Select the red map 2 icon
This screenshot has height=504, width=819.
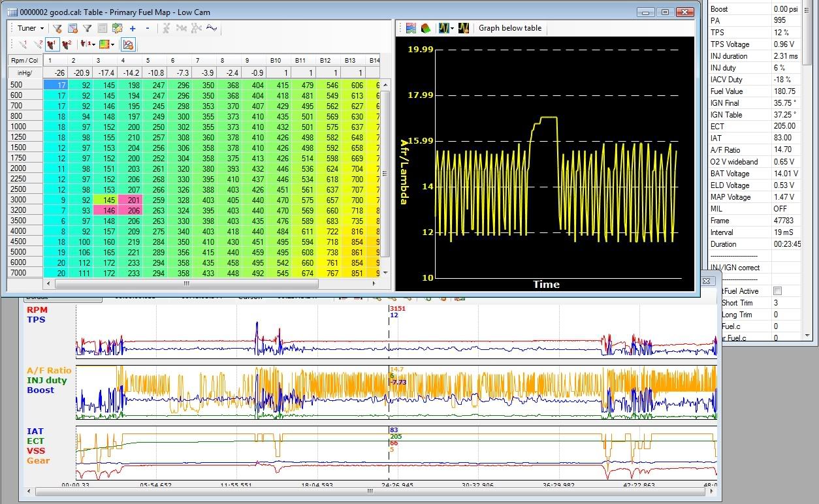67,44
